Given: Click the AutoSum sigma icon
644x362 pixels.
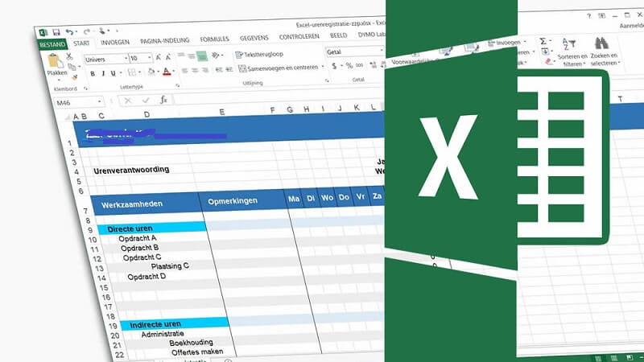Looking at the screenshot, I should [543, 43].
